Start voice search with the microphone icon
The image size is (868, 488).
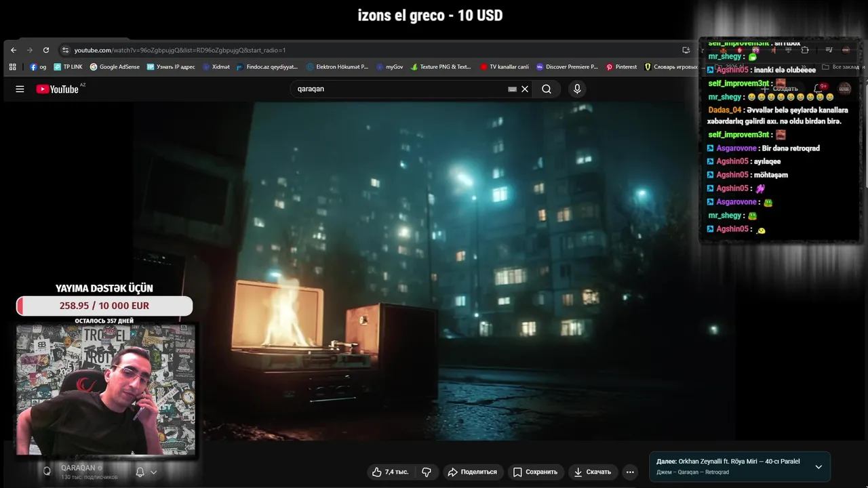coord(577,89)
